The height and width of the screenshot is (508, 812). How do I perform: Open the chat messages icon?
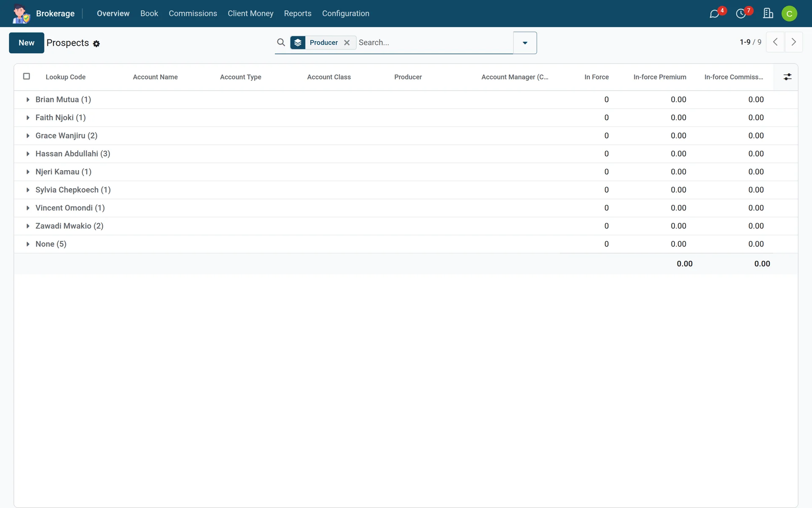[x=714, y=14]
